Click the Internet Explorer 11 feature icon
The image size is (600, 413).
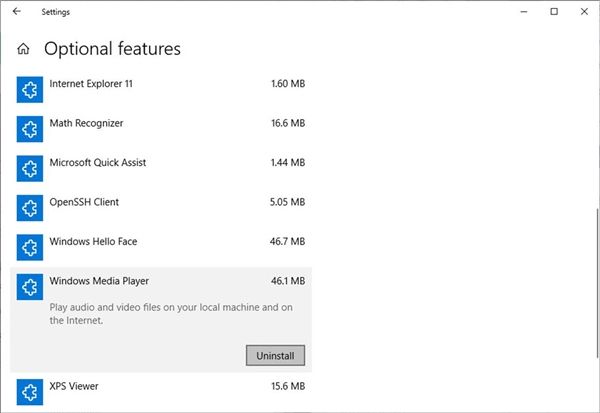pyautogui.click(x=29, y=90)
